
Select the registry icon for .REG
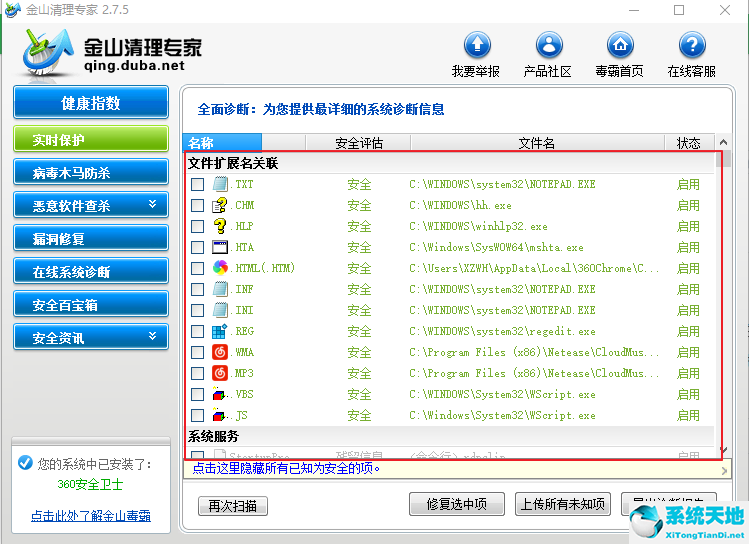(x=220, y=331)
